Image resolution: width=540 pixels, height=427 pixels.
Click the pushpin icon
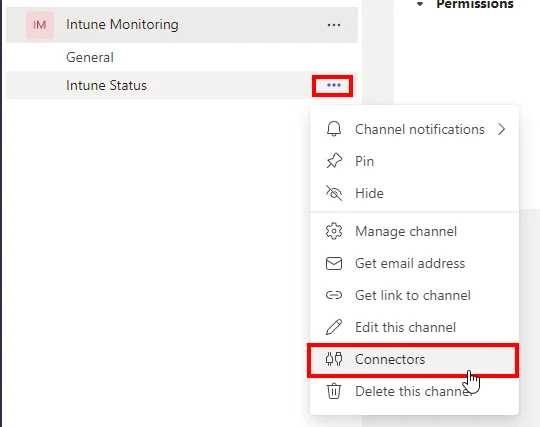(x=334, y=161)
